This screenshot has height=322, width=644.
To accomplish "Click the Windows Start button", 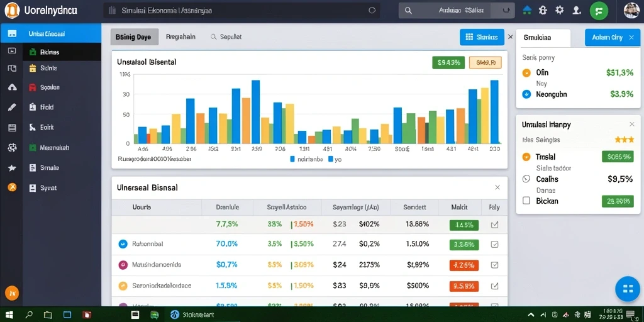I will (9, 314).
